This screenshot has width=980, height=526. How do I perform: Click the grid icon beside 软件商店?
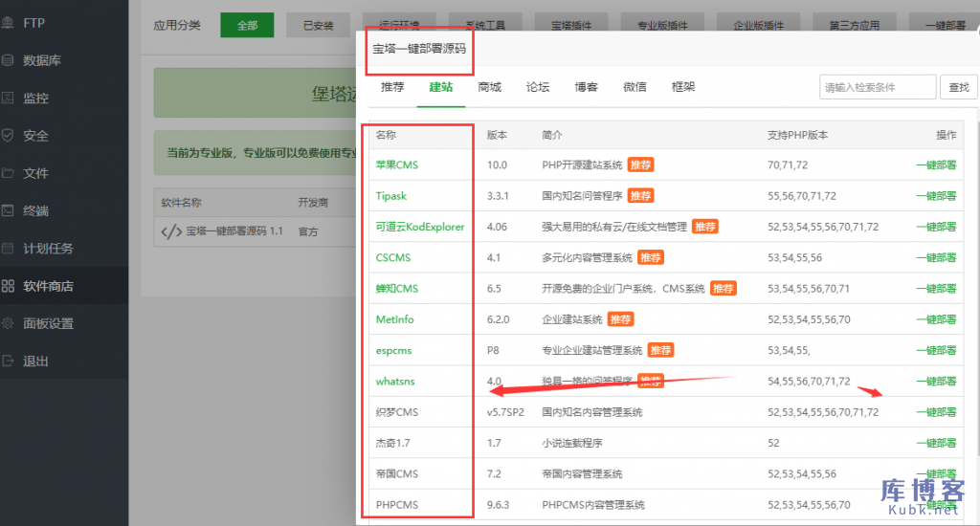click(8, 286)
